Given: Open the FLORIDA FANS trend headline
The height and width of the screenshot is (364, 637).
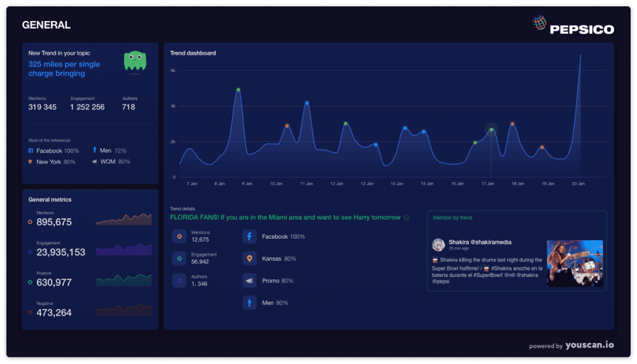Looking at the screenshot, I should coord(285,217).
